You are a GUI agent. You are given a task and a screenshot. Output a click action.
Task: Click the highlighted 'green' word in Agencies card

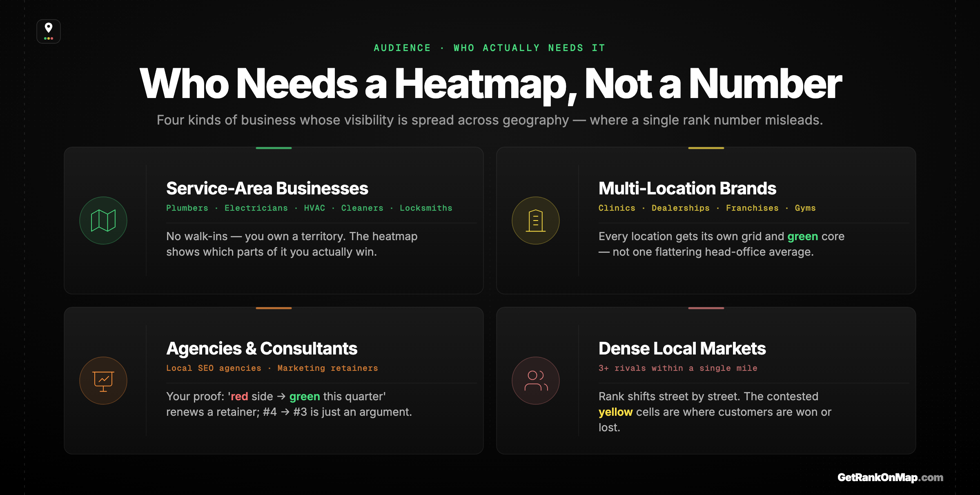[305, 397]
